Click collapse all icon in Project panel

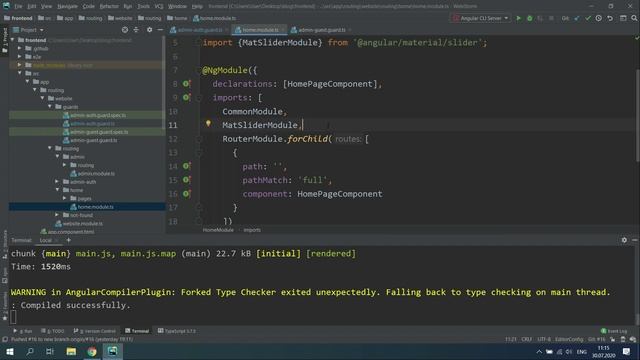136,30
